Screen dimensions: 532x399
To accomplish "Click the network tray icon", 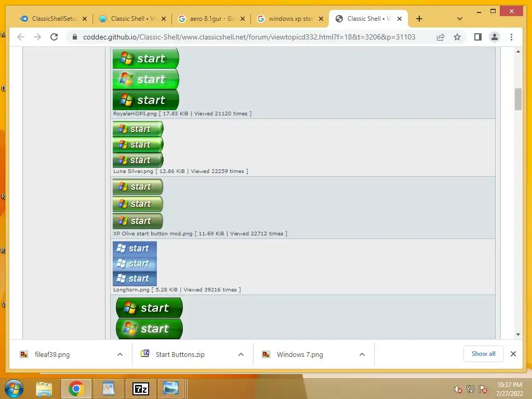I will tap(471, 389).
